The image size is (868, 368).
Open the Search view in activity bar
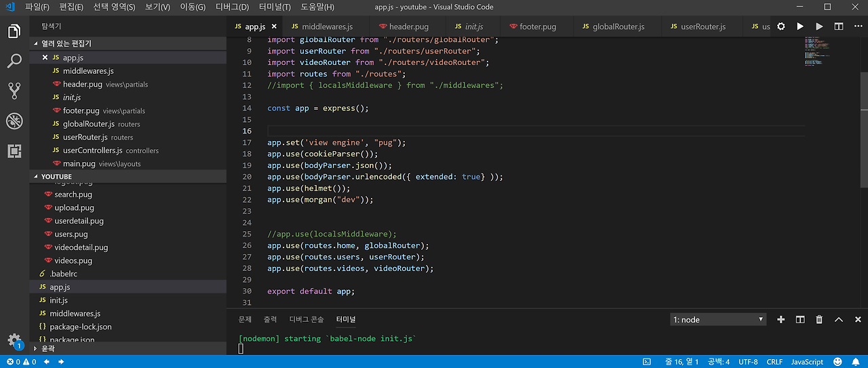pos(14,62)
